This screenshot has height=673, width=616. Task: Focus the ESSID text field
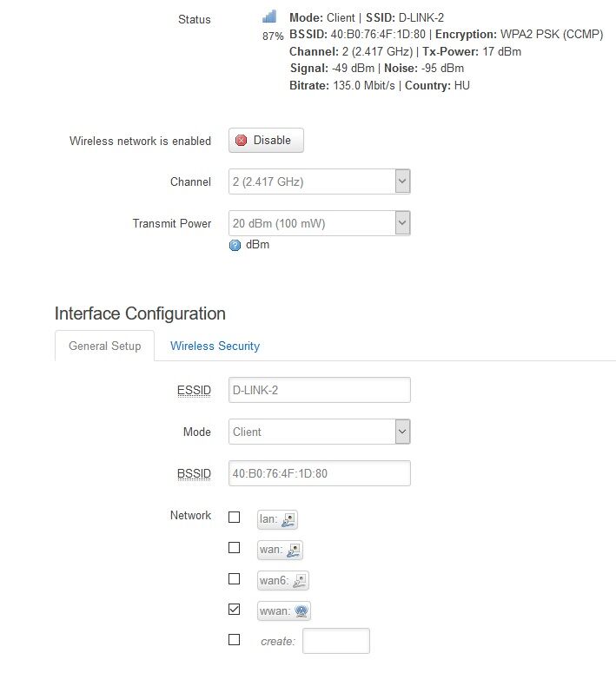click(319, 390)
